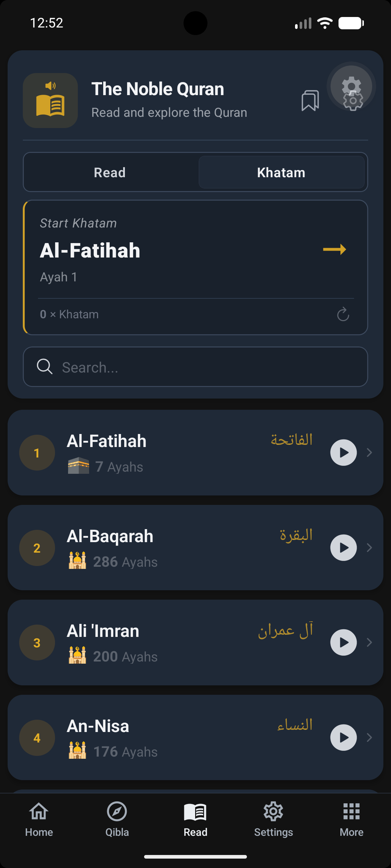
Task: Reset Khatam progress with refresh icon
Action: (x=343, y=314)
